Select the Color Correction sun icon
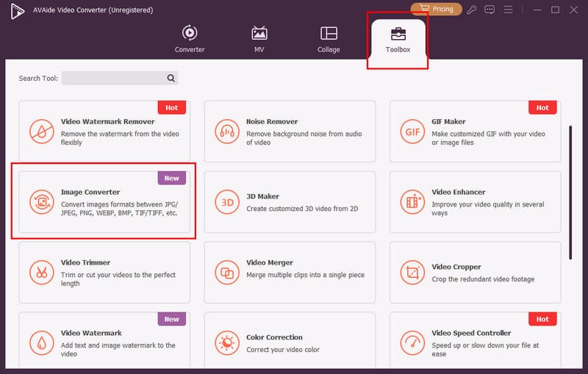The height and width of the screenshot is (374, 588). (x=227, y=343)
